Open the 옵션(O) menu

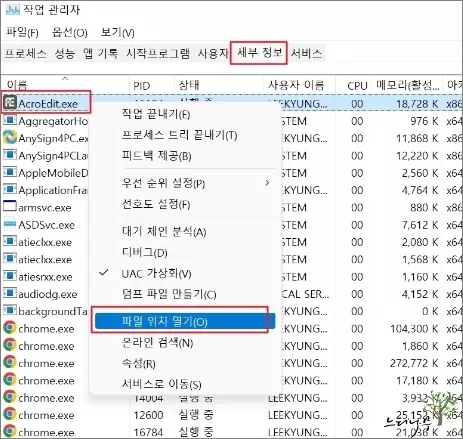(70, 32)
